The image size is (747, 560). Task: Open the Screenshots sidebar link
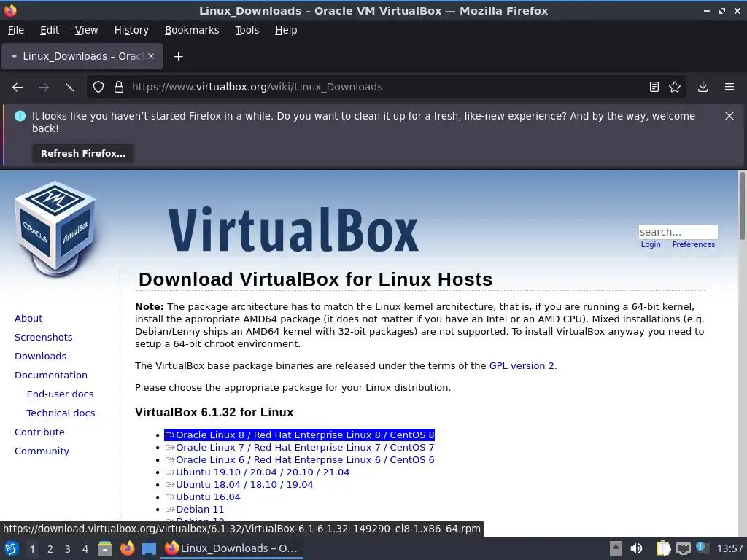[43, 337]
